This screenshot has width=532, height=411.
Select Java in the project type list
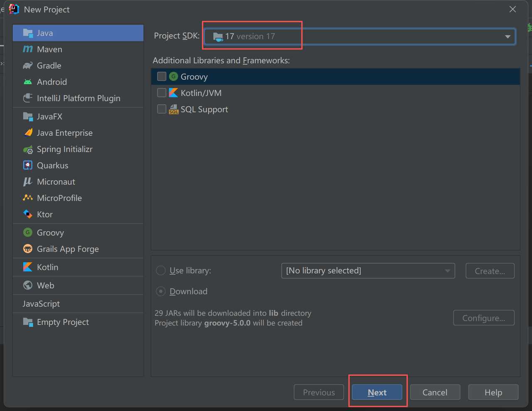[78, 33]
